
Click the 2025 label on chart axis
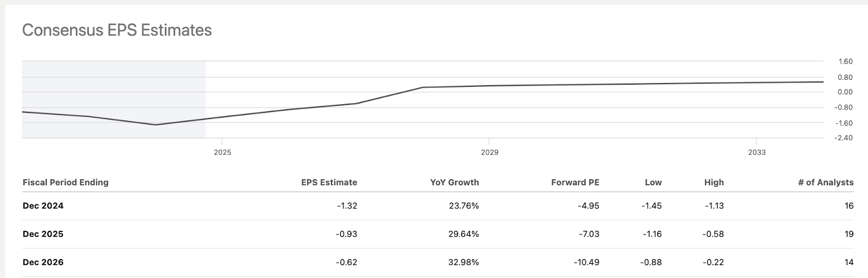tap(222, 153)
